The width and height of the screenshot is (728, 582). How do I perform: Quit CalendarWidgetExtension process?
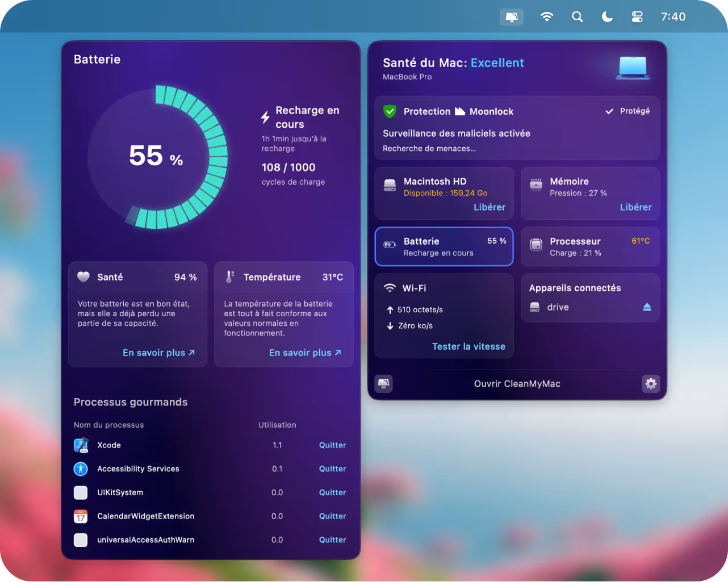pyautogui.click(x=333, y=516)
